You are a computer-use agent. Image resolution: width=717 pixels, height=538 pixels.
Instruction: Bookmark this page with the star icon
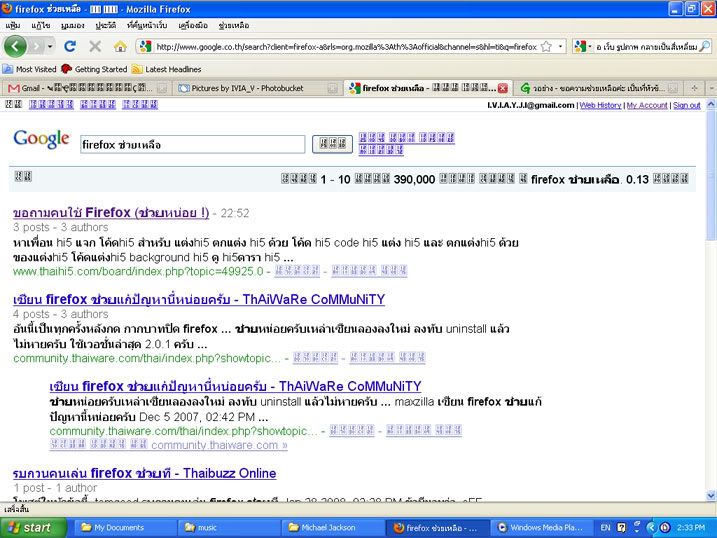tap(546, 46)
